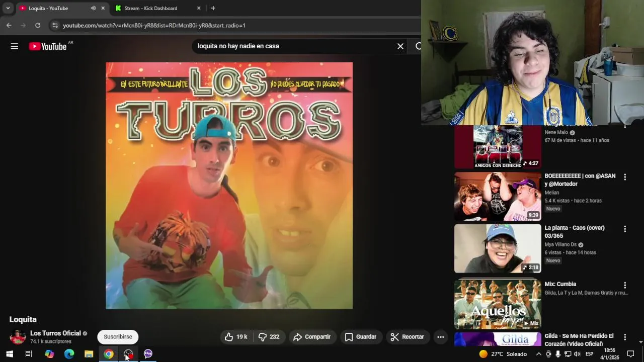
Task: Open Los Turros Oficial channel avatar
Action: click(18, 337)
